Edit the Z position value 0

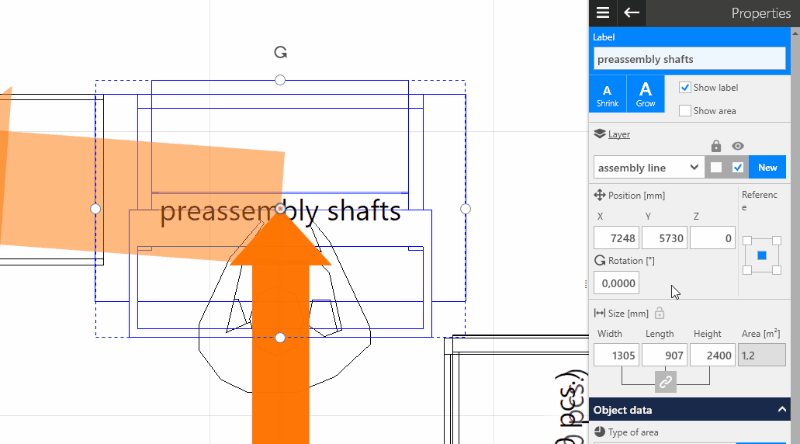point(712,238)
